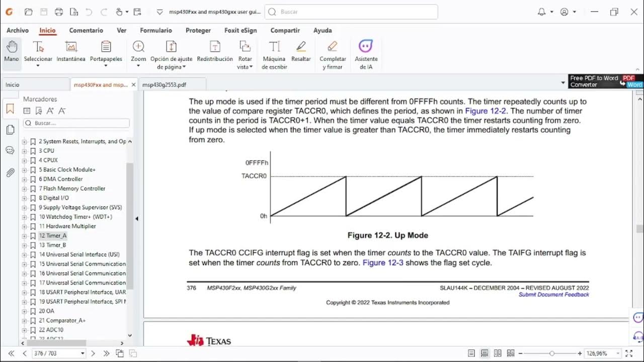This screenshot has width=644, height=362.
Task: Adjust the zoom level slider
Action: click(552, 353)
